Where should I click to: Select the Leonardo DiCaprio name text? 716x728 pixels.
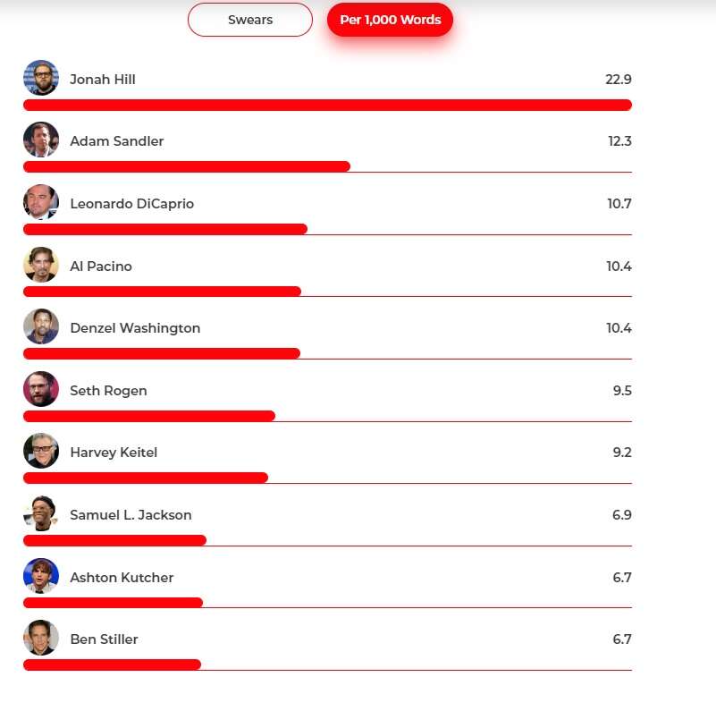coord(131,204)
